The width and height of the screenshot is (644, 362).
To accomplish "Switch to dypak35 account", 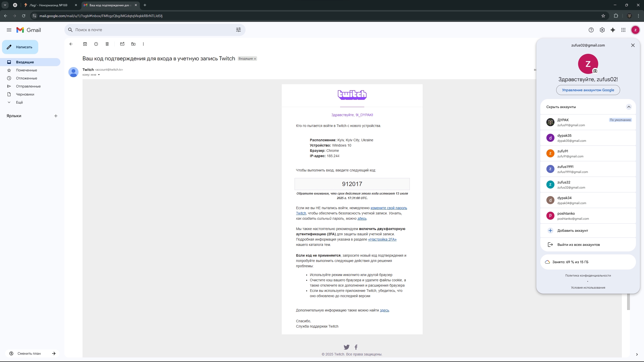I will point(588,138).
